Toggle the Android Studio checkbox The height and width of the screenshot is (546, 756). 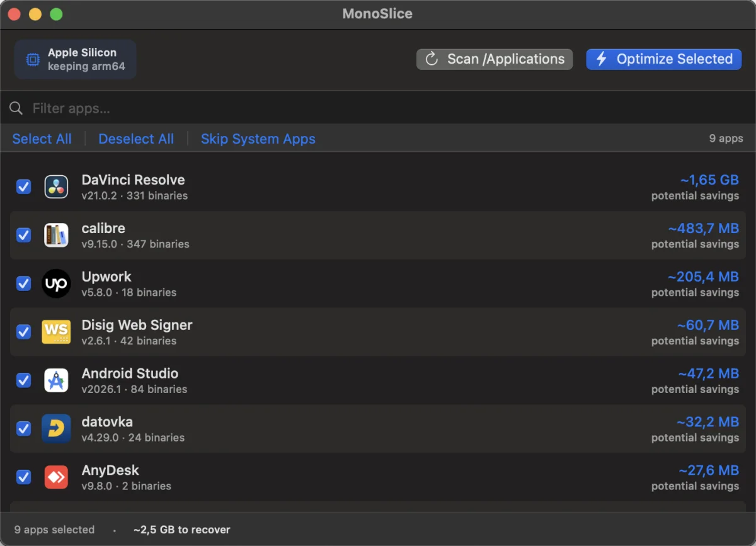point(23,380)
